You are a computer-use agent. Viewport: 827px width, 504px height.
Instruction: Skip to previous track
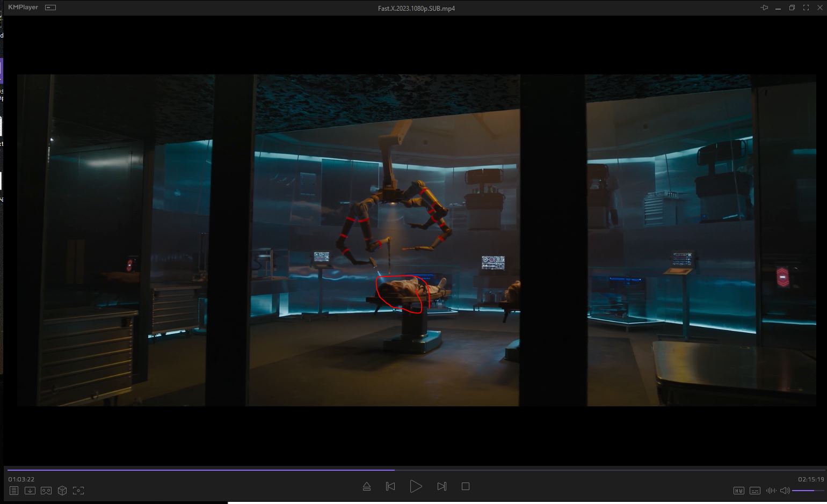(390, 486)
